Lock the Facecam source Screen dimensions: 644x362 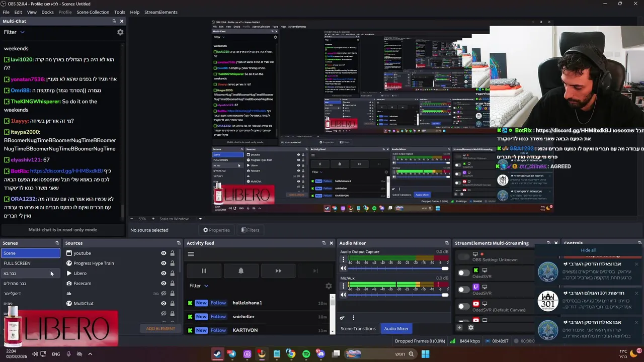(x=172, y=283)
